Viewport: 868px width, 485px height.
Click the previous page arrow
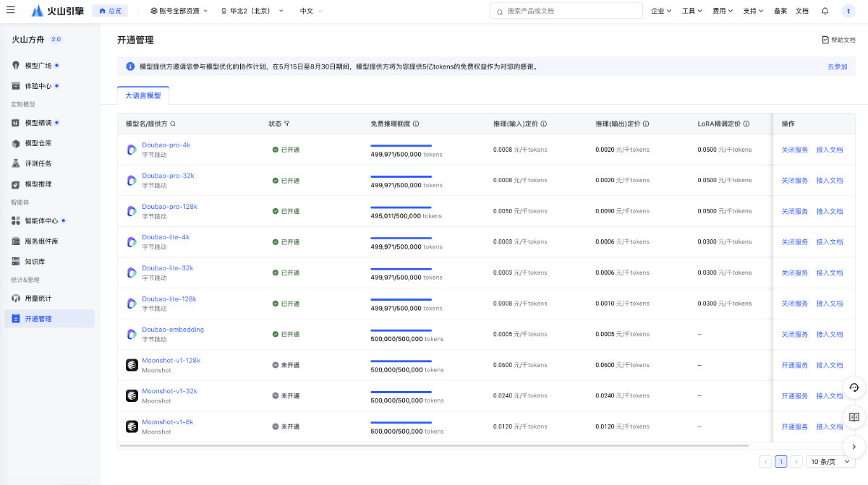[765, 461]
